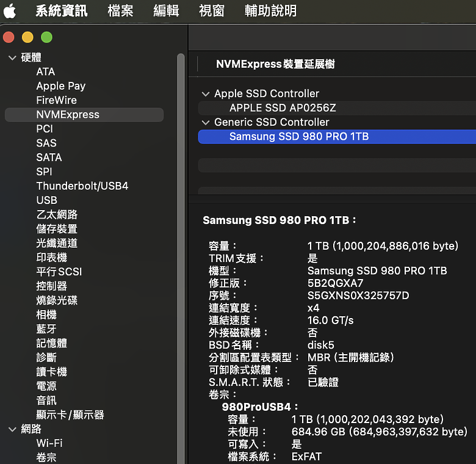Select 平行 SCSI in sidebar
Viewport: 476px width, 464px height.
click(x=59, y=272)
